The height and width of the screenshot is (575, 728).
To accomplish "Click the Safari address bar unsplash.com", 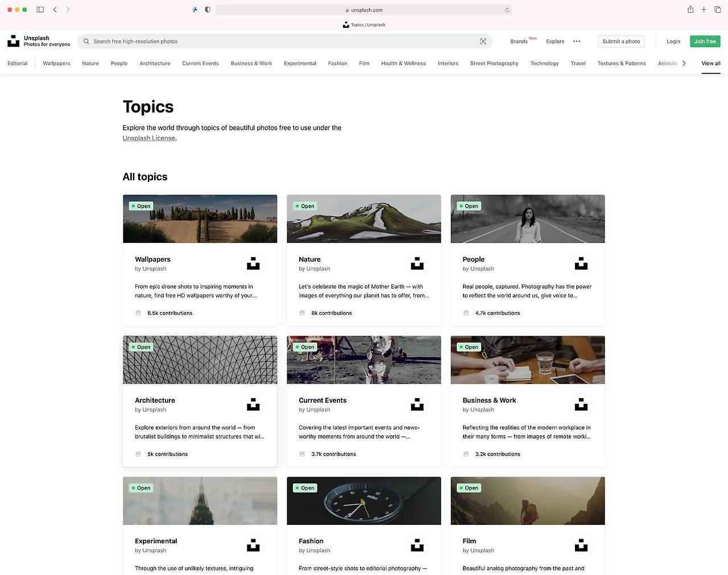I will pyautogui.click(x=364, y=10).
